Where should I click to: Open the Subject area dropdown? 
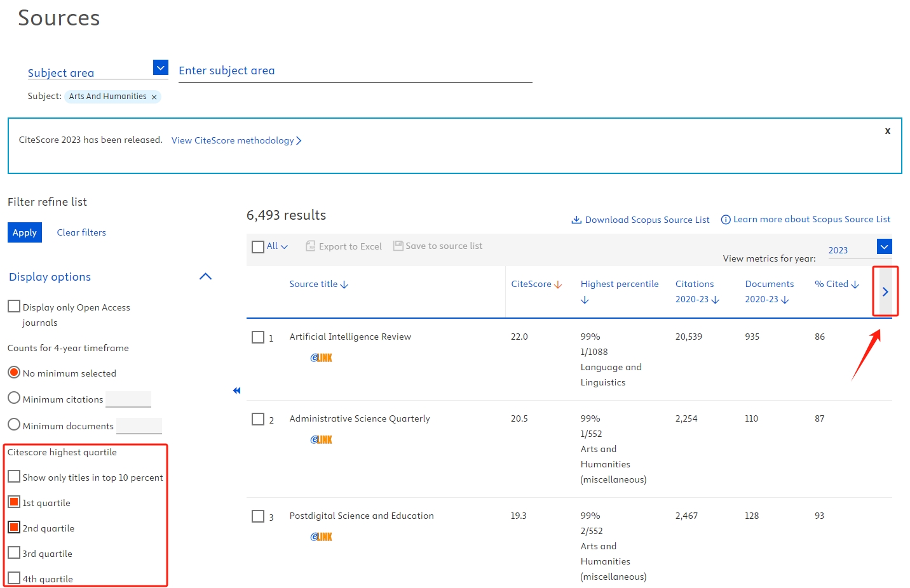(x=161, y=67)
